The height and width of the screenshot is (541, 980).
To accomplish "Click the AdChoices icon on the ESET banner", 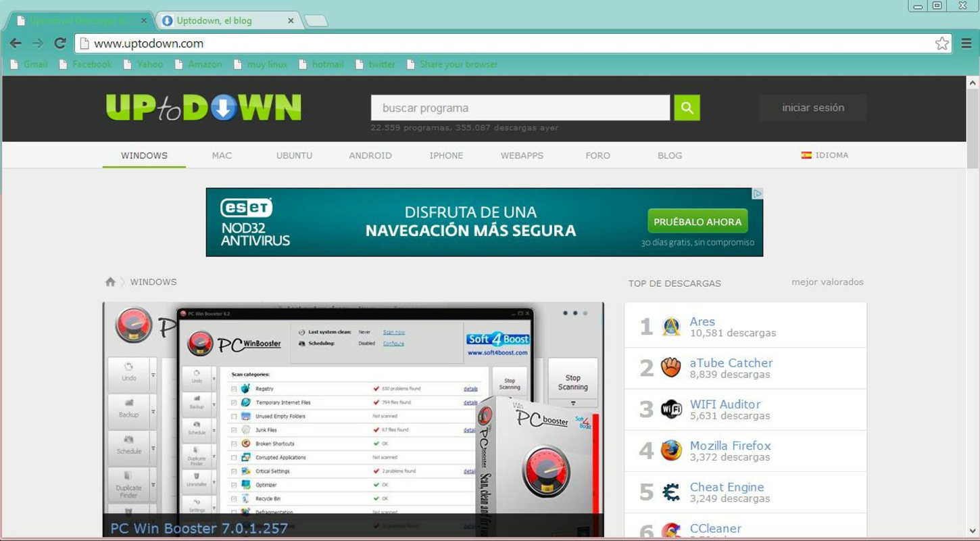I will coord(758,193).
